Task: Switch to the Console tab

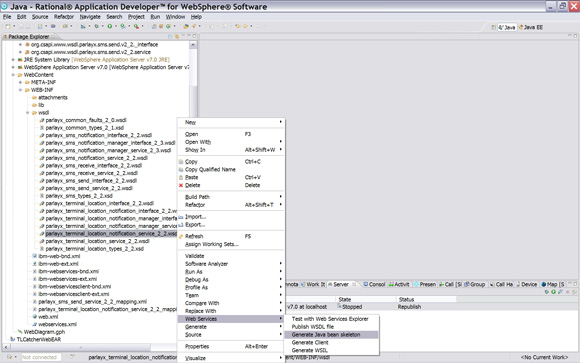Action: [x=374, y=284]
